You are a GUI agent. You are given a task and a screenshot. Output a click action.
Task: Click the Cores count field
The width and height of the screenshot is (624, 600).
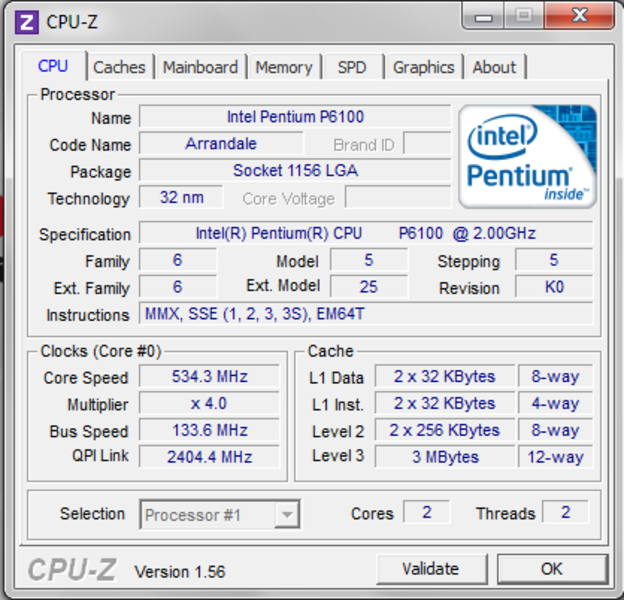(427, 512)
